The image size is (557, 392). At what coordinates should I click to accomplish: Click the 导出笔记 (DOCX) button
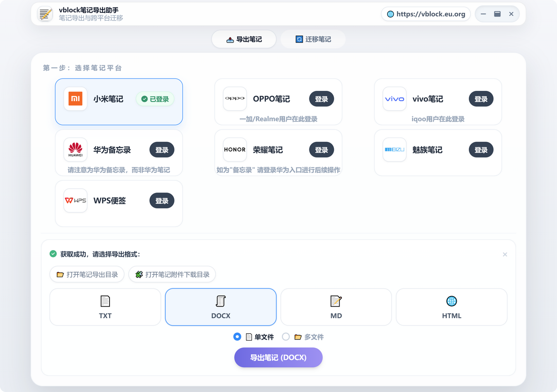click(278, 358)
